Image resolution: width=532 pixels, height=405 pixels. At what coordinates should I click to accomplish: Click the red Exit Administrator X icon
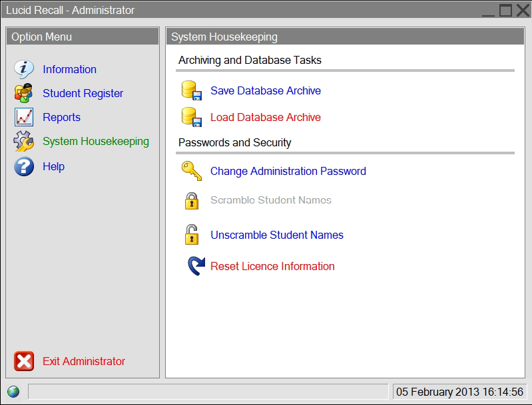coord(24,361)
